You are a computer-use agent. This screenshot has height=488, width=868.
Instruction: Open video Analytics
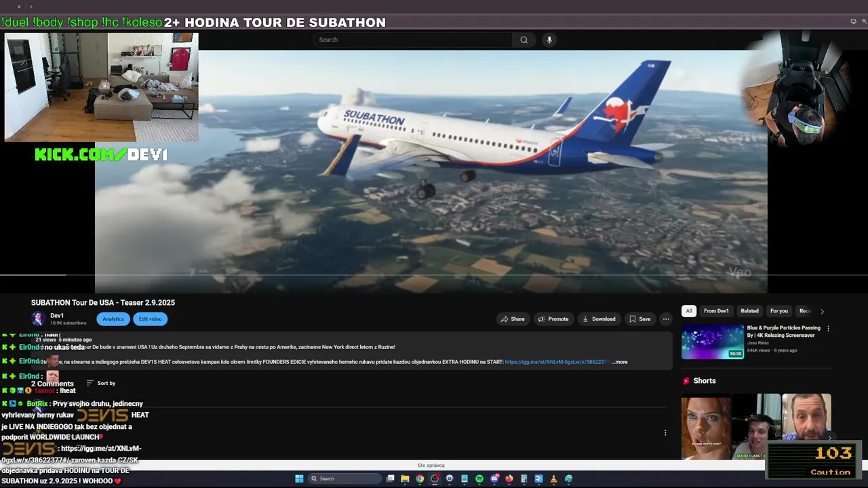113,319
